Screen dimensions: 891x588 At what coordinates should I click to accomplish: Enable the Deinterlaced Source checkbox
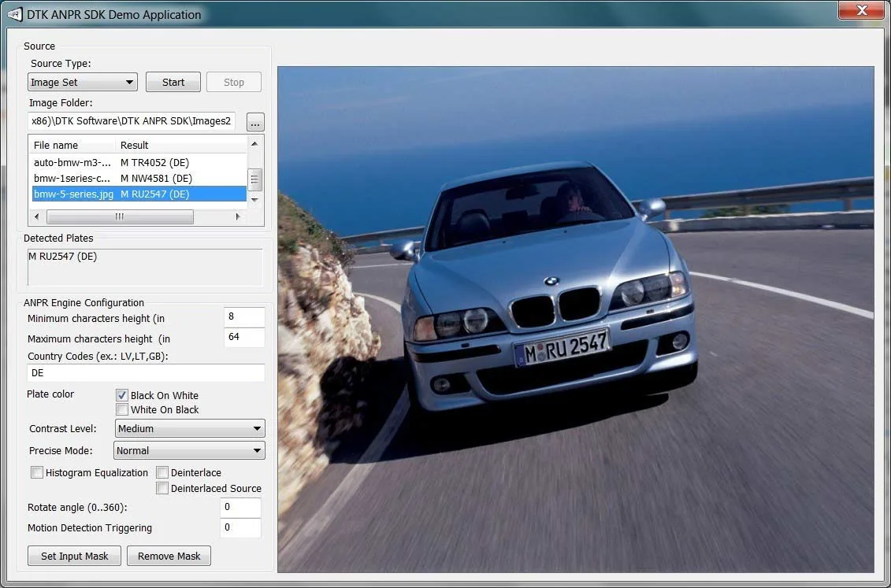tap(162, 488)
